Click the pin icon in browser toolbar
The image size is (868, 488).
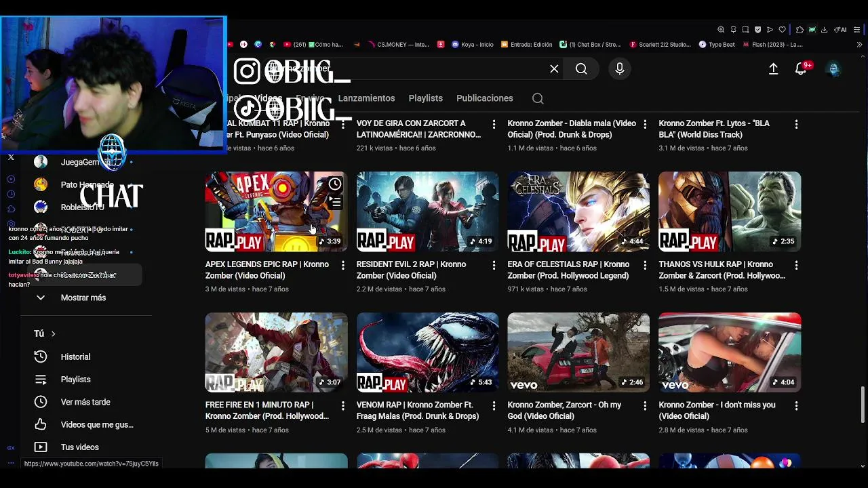(x=733, y=30)
